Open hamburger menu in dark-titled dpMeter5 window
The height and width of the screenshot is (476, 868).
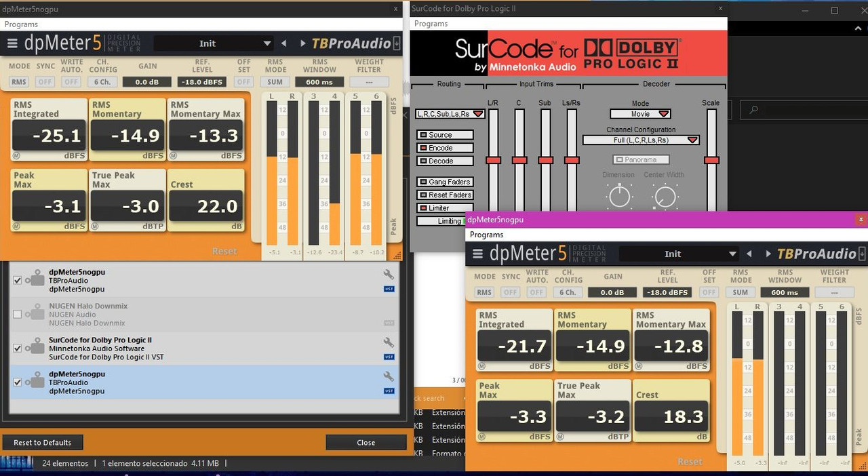[12, 44]
